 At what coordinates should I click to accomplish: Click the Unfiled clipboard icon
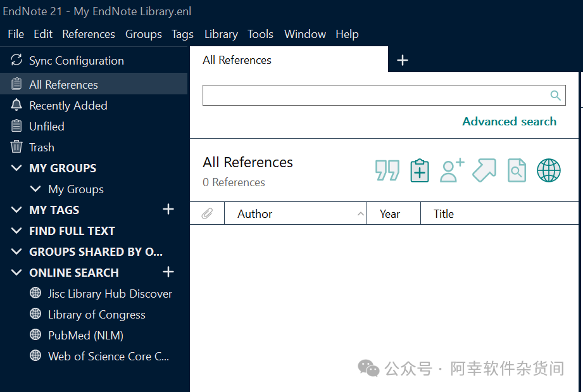coord(16,126)
